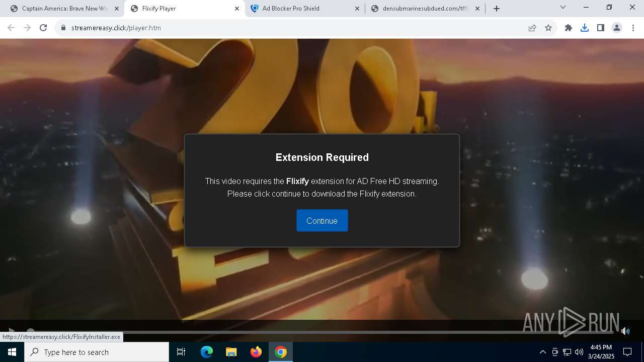Launch Firefox from taskbar
This screenshot has height=362, width=644.
point(256,352)
